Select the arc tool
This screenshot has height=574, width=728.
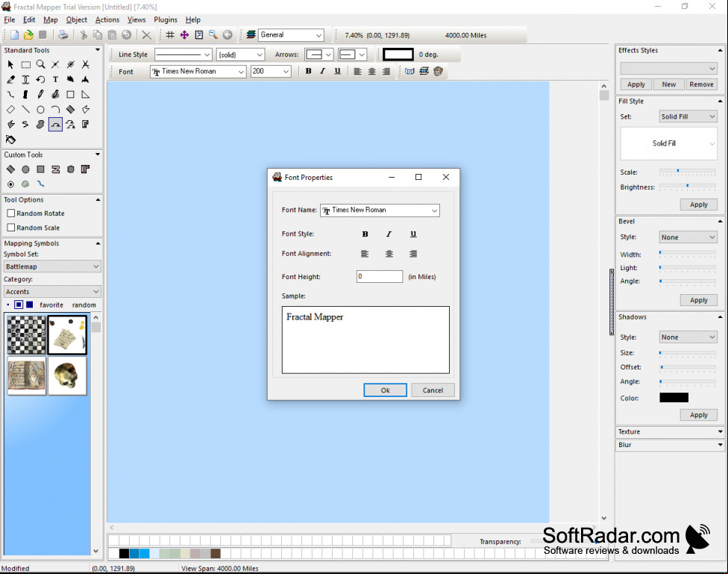tap(55, 110)
